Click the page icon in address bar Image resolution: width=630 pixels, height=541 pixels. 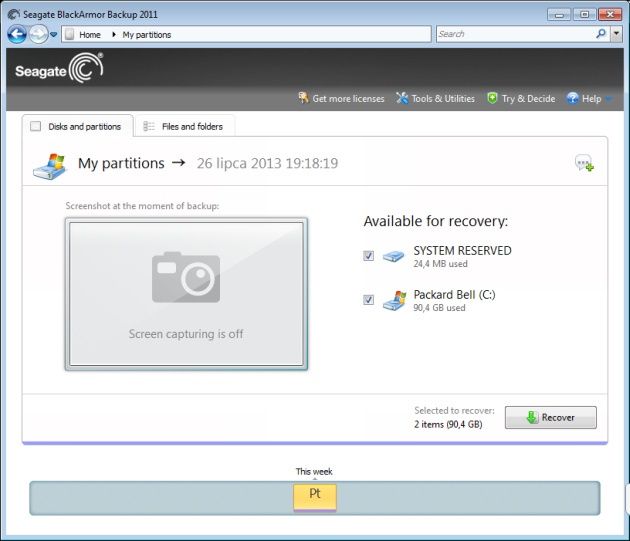[70, 34]
